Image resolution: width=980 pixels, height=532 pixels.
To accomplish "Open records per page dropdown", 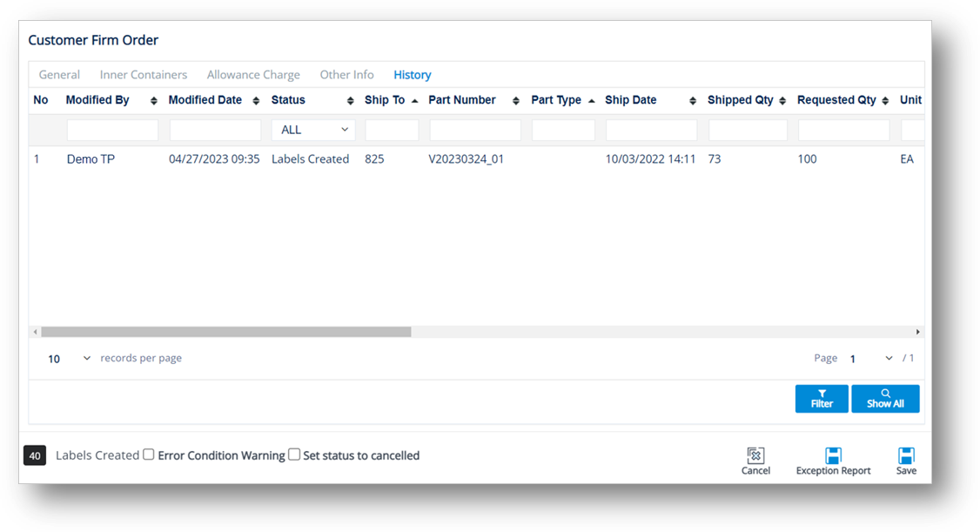I will click(x=69, y=358).
